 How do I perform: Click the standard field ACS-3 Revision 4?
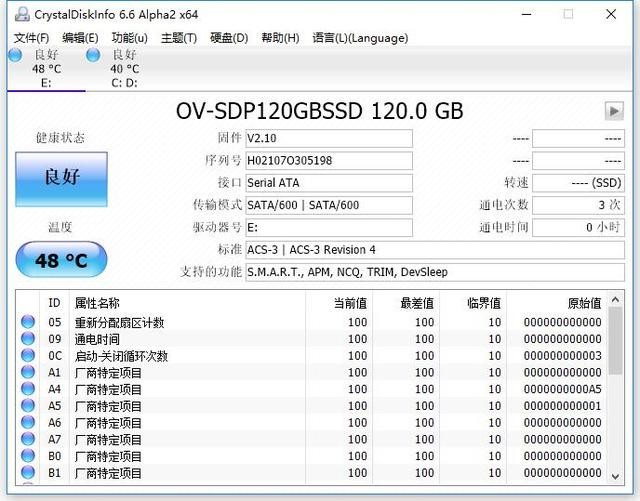coord(435,249)
